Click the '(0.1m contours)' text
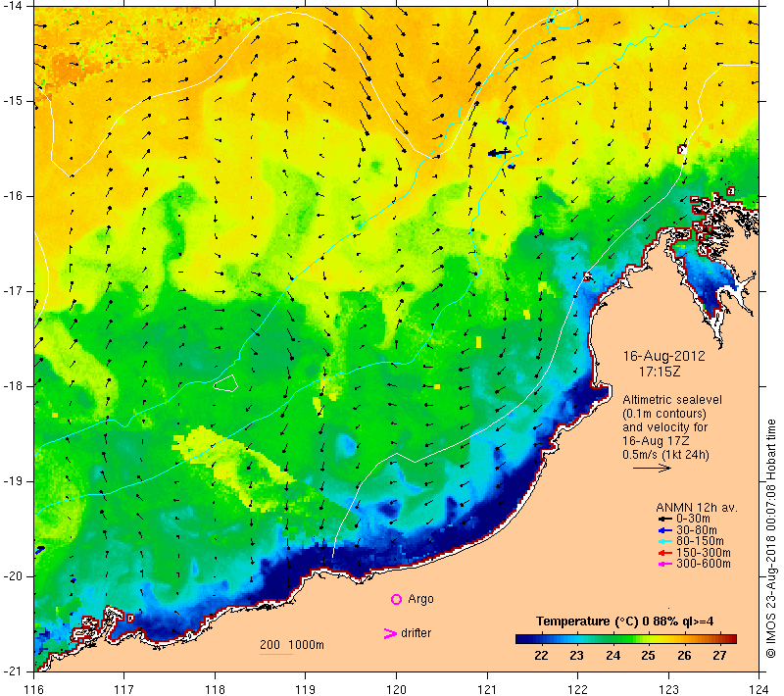This screenshot has height=696, width=784. click(664, 414)
